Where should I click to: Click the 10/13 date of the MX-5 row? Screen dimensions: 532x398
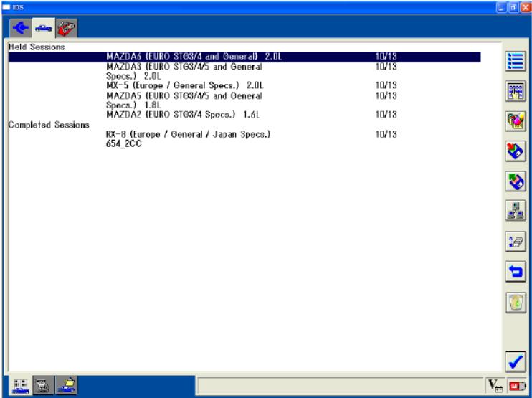tap(386, 85)
